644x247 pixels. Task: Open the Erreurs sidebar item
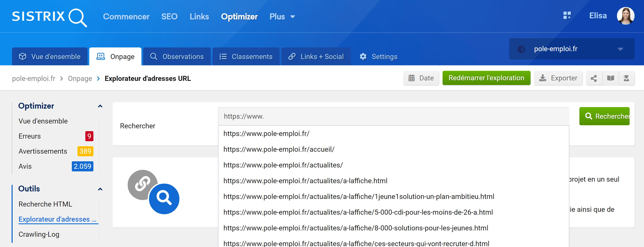[x=29, y=136]
